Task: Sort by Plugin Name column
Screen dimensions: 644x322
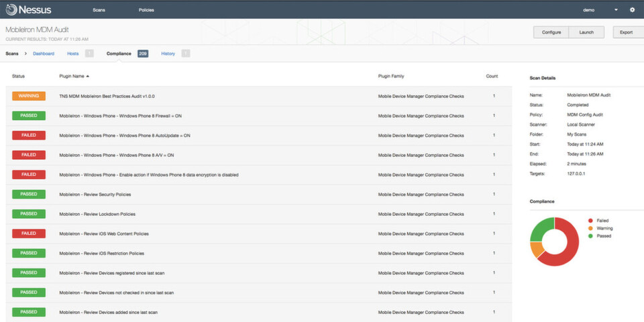Action: (x=74, y=76)
